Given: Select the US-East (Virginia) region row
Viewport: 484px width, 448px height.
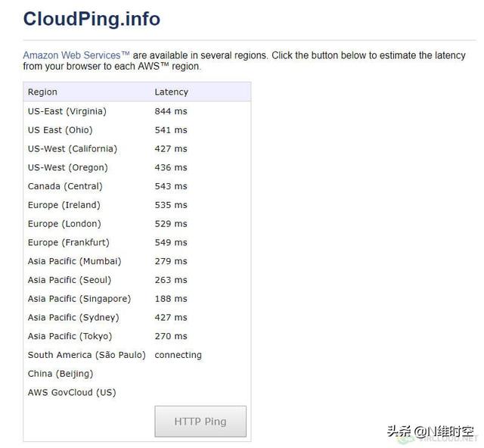Looking at the screenshot, I should coord(67,111).
